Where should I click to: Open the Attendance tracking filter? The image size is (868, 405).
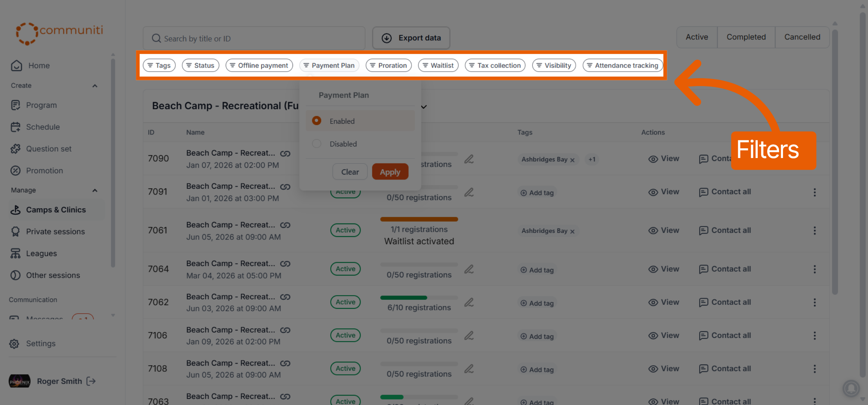tap(622, 65)
